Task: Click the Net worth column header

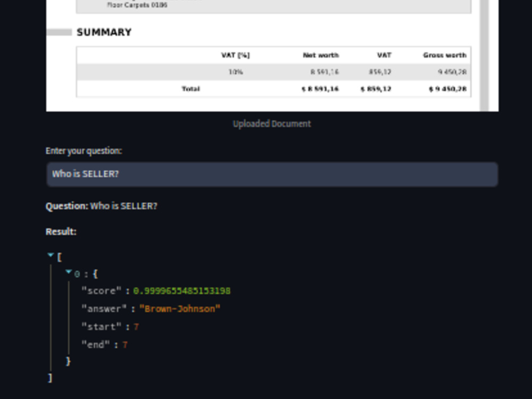Action: [320, 55]
